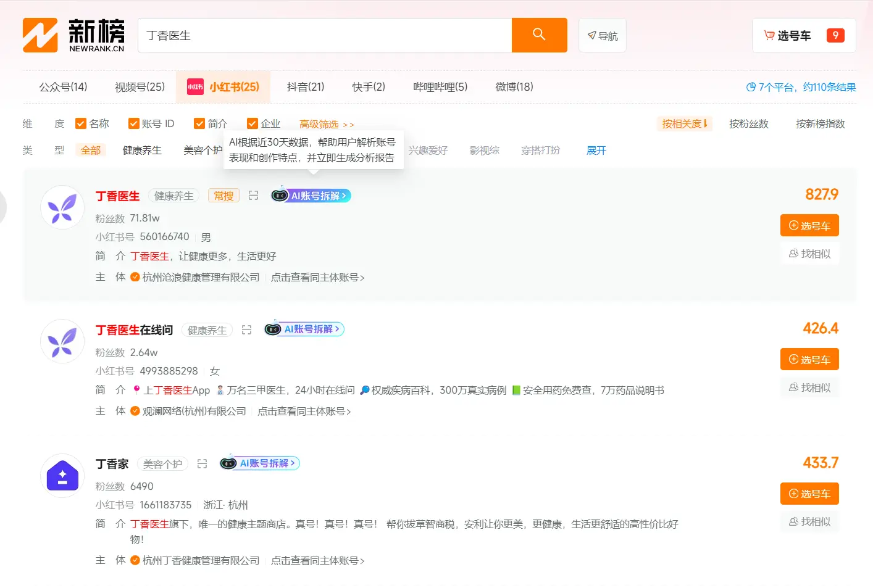
Task: Switch to the 抖音(21) platform tab
Action: click(x=305, y=87)
